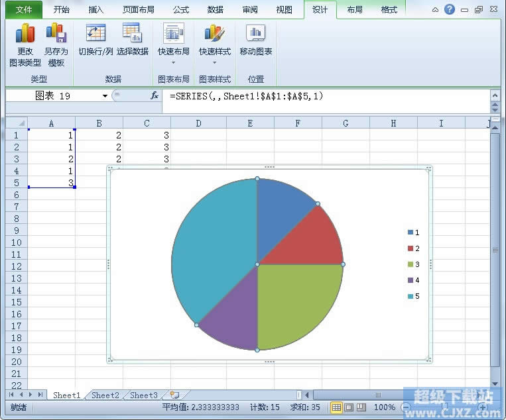Click the formula bar SERIES text field
Screen dimensions: 506x420
(x=325, y=96)
